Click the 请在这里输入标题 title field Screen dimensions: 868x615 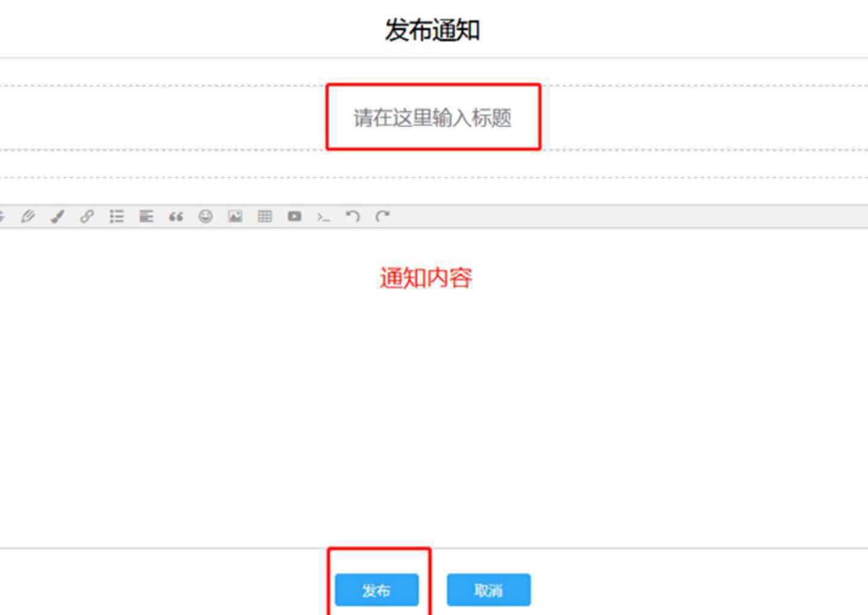(432, 118)
